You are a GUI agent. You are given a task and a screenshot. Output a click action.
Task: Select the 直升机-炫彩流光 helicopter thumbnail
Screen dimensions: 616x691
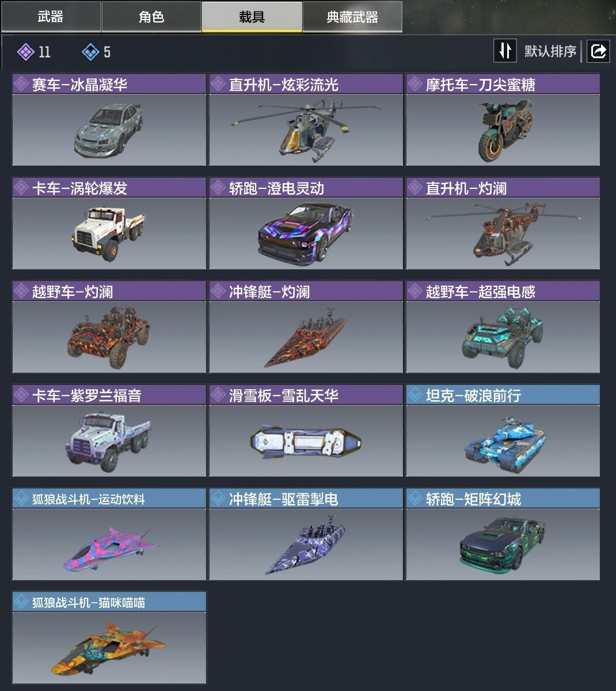pos(306,130)
